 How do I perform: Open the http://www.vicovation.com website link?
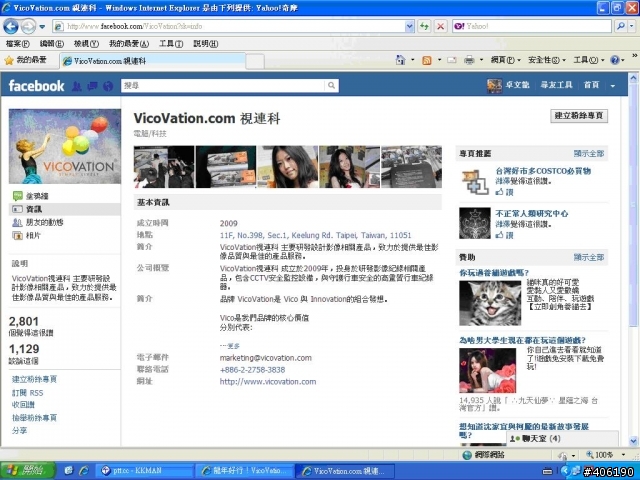[268, 382]
